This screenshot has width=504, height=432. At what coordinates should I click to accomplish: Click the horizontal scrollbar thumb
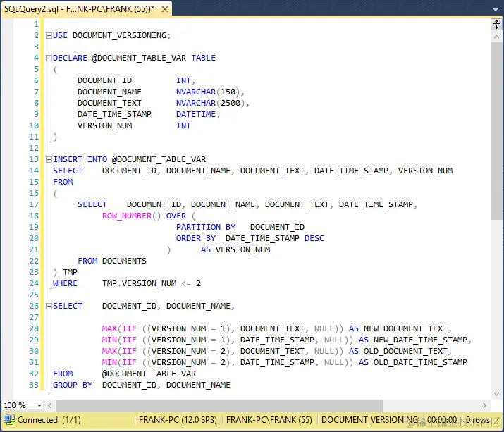(x=219, y=406)
